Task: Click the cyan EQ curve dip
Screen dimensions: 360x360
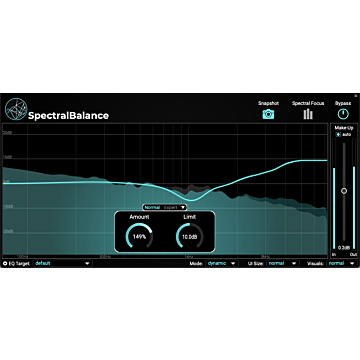Action: point(191,200)
